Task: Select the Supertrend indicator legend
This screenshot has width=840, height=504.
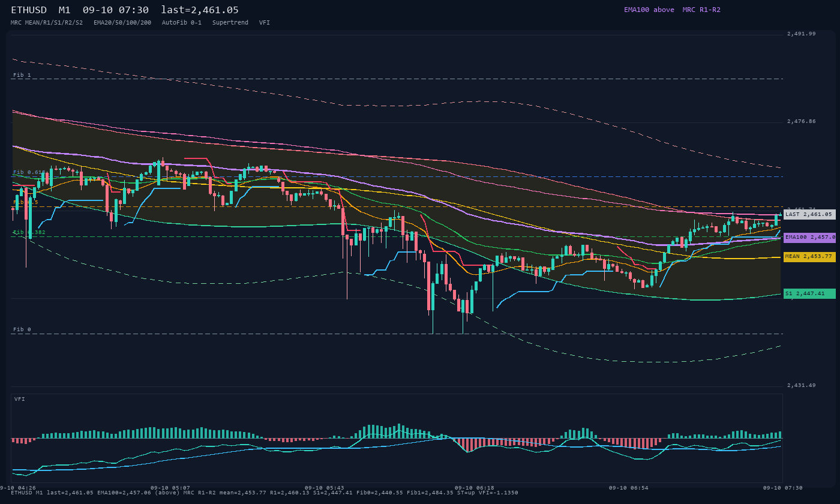Action: [x=230, y=22]
